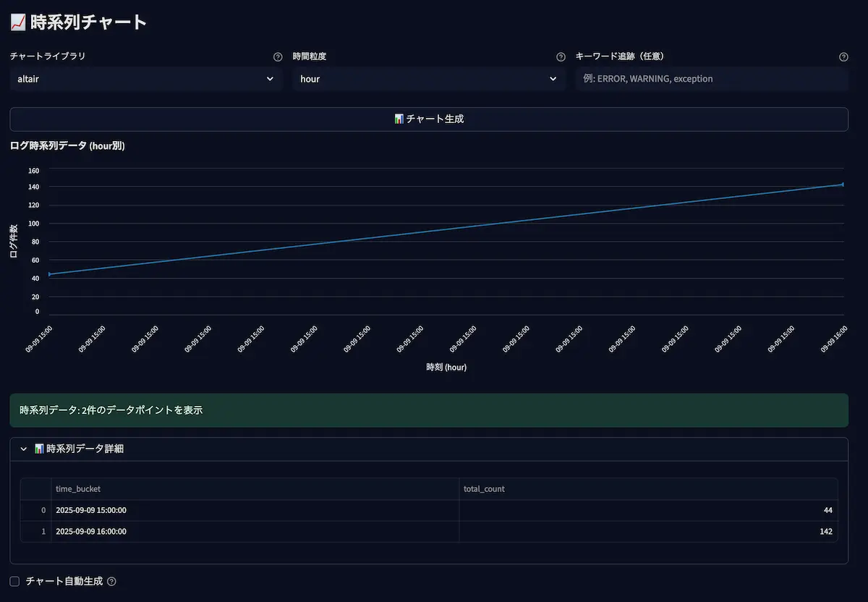This screenshot has width=868, height=602.
Task: Click the green 2件のデータポイントを表示 banner
Action: [428, 410]
